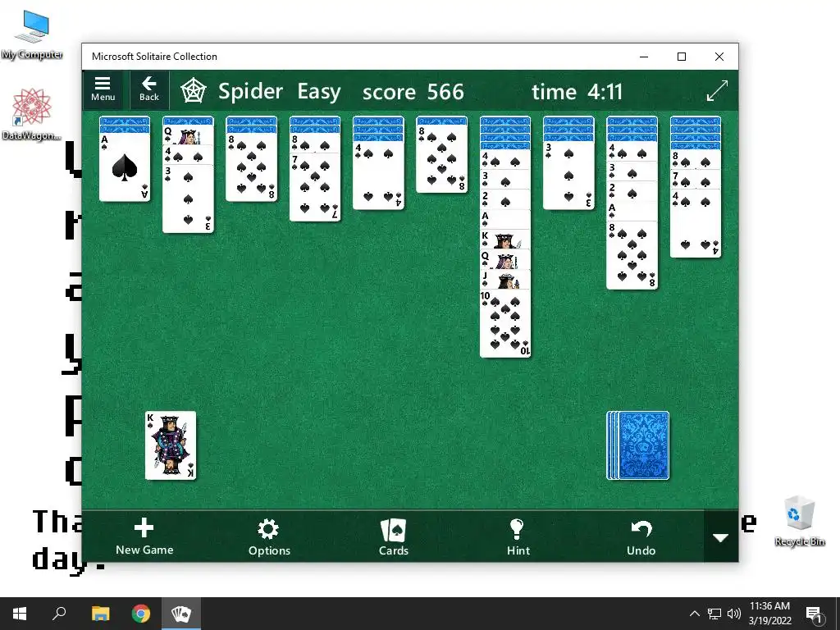This screenshot has height=630, width=840.
Task: Select the bottom 4 of spades in tenth column
Action: tap(696, 223)
